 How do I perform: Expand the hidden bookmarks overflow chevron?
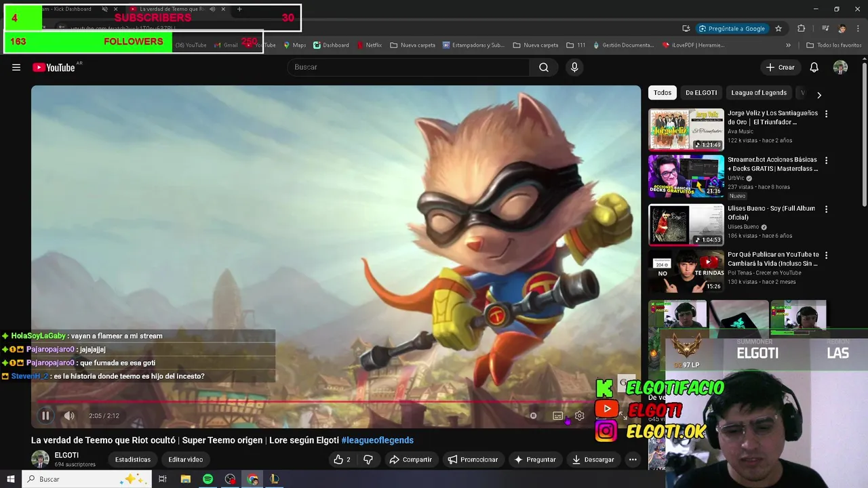tap(788, 45)
